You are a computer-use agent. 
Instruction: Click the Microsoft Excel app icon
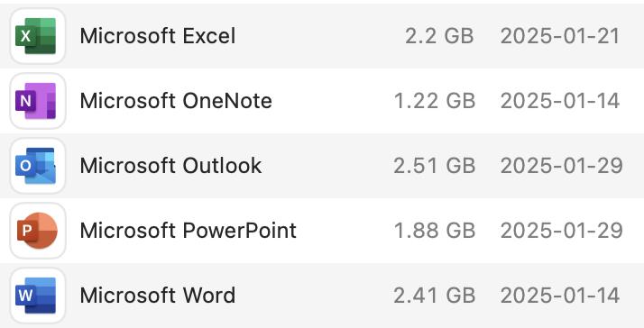pyautogui.click(x=37, y=36)
